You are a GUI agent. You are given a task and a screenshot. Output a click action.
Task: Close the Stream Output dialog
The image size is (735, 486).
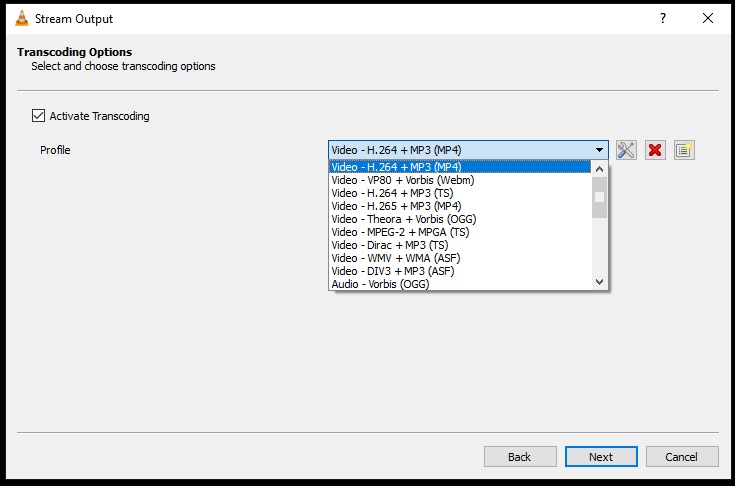708,18
